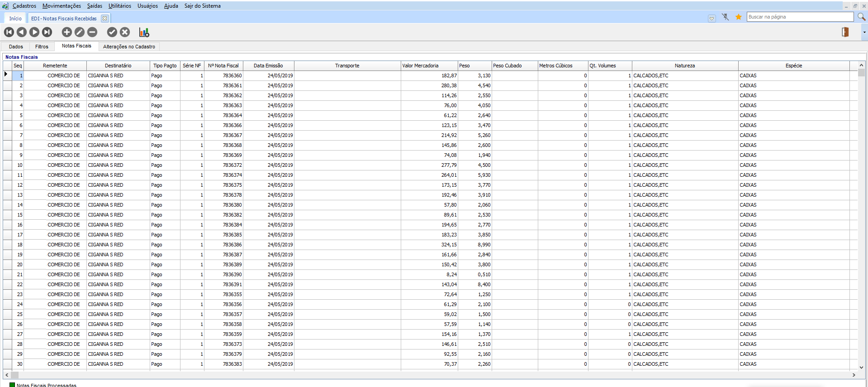Delete record using the minus icon
The height and width of the screenshot is (387, 868).
coord(92,32)
